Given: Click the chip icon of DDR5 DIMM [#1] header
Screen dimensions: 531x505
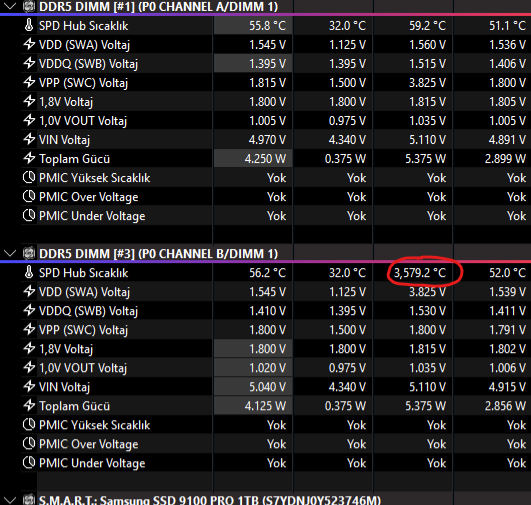Looking at the screenshot, I should pyautogui.click(x=29, y=6).
